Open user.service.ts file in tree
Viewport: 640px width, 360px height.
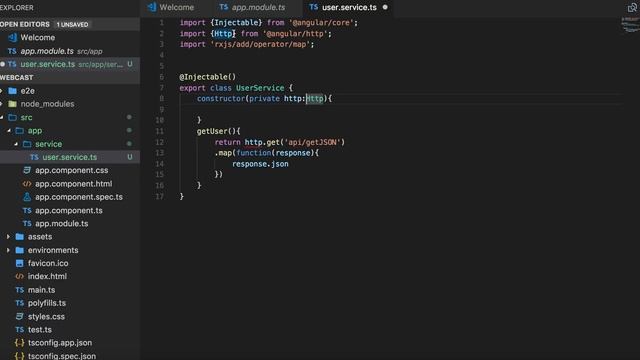click(x=70, y=157)
